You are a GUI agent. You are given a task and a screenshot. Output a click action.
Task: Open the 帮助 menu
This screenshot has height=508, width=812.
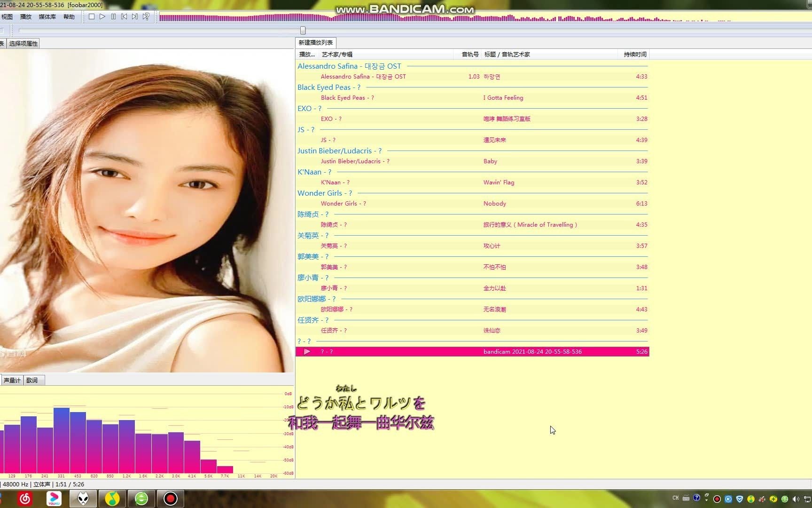coord(69,16)
